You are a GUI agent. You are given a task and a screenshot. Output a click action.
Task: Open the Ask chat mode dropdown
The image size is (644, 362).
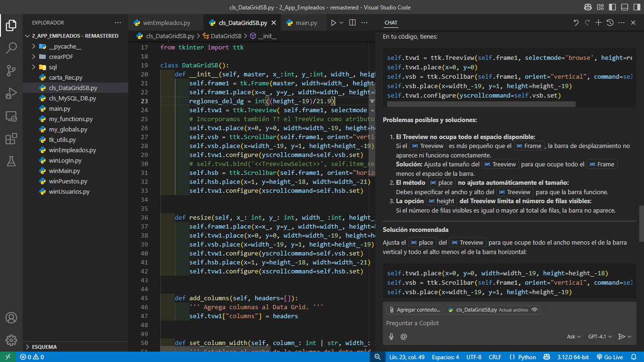click(x=574, y=336)
